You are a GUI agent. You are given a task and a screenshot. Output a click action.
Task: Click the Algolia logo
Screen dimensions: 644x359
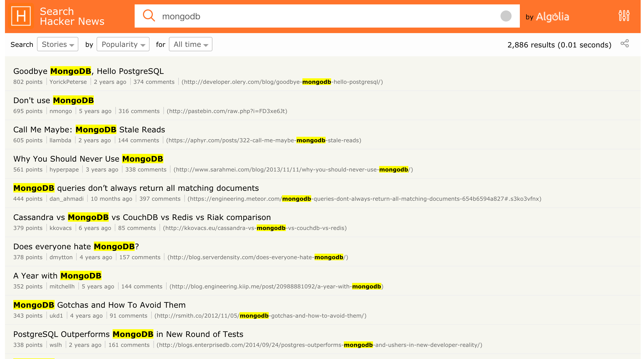(552, 17)
